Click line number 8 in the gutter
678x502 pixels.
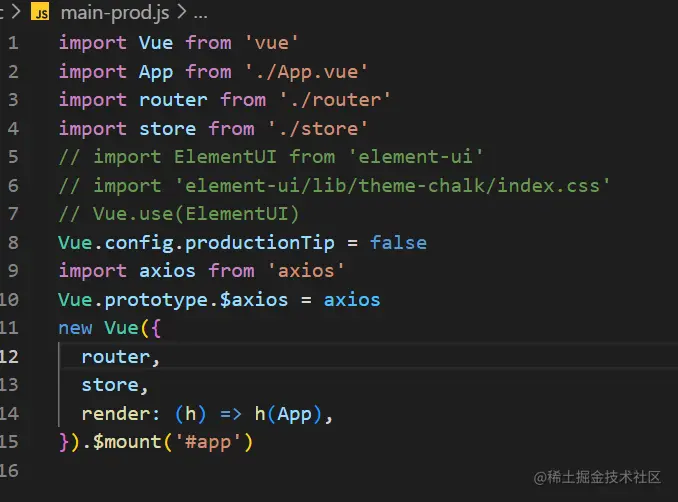pos(13,243)
